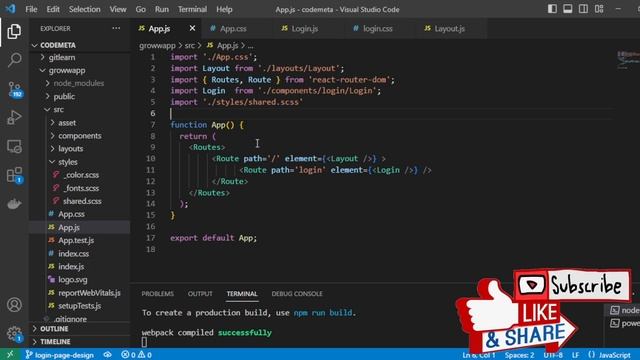Expand the TIMELINE section
Image resolution: width=640 pixels, height=360 pixels.
pyautogui.click(x=80, y=342)
